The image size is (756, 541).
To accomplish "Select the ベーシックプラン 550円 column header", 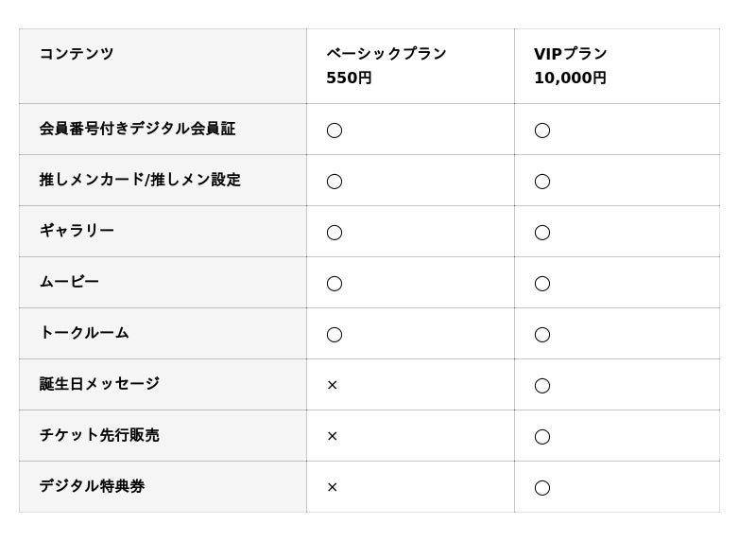I will pos(387,65).
